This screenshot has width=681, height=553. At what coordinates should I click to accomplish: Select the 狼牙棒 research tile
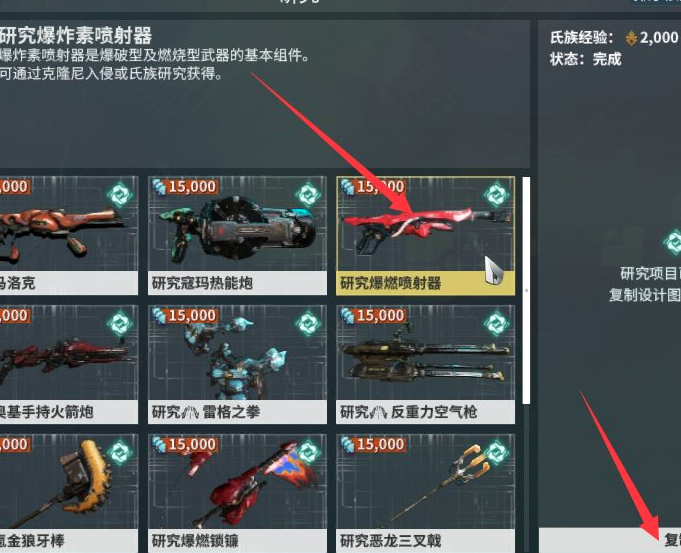coord(69,493)
